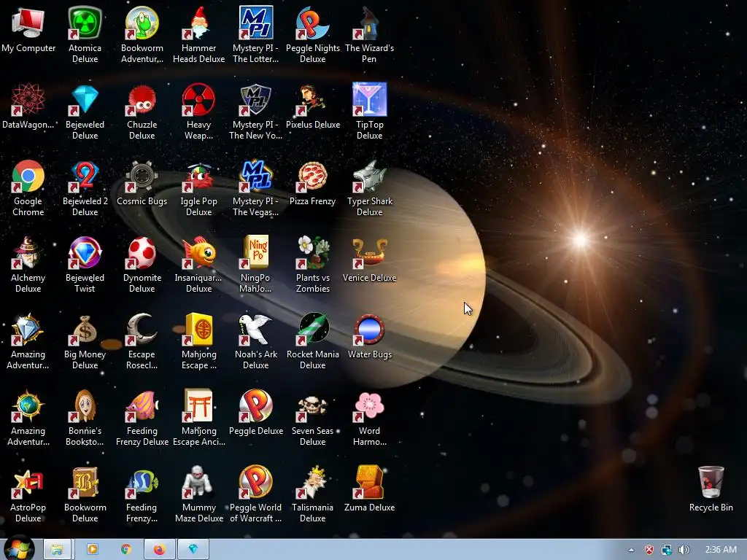Select the Peggle Deluxe icon
The height and width of the screenshot is (560, 747).
(256, 406)
